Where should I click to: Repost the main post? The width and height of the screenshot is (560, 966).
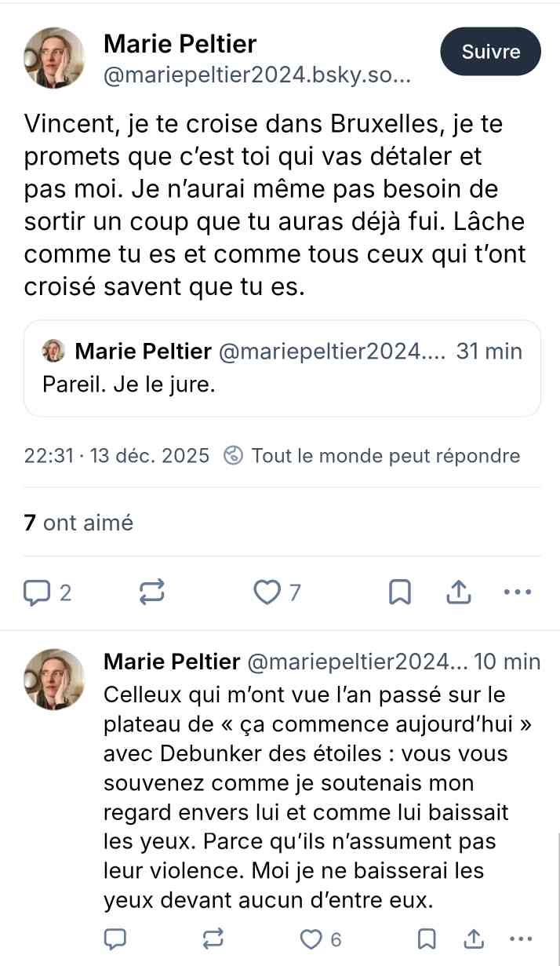click(152, 592)
